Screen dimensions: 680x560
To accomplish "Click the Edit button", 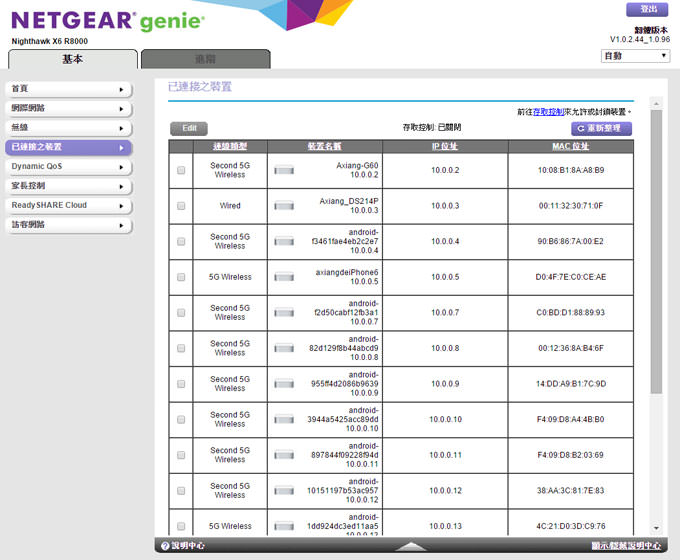I will [189, 128].
